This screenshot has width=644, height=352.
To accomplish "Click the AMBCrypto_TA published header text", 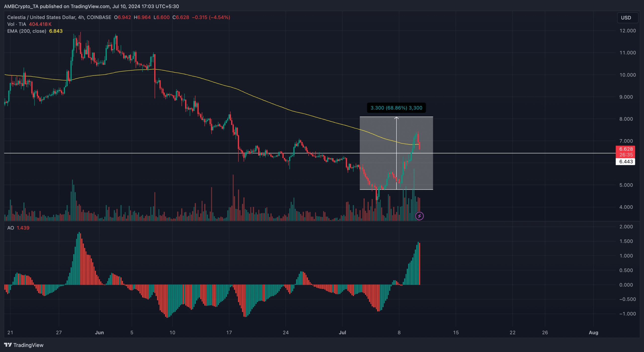I will coord(91,6).
